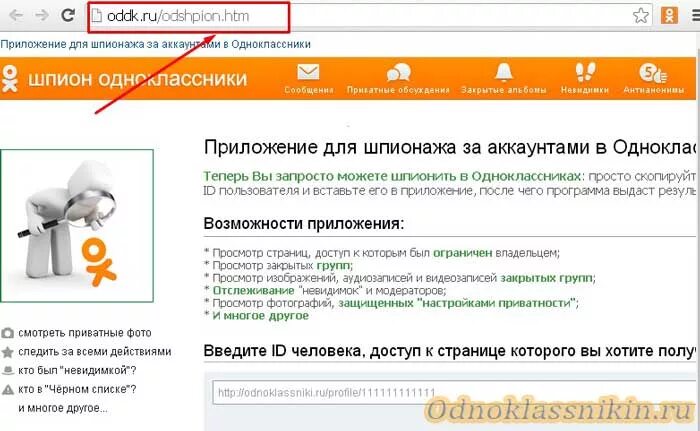Click the green word групп after Просмотр закрытых
This screenshot has width=700, height=431.
coord(334,265)
